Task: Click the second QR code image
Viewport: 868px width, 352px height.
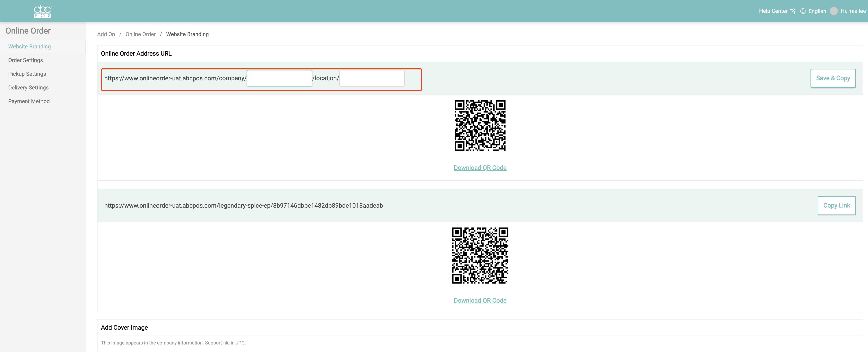Action: point(480,255)
